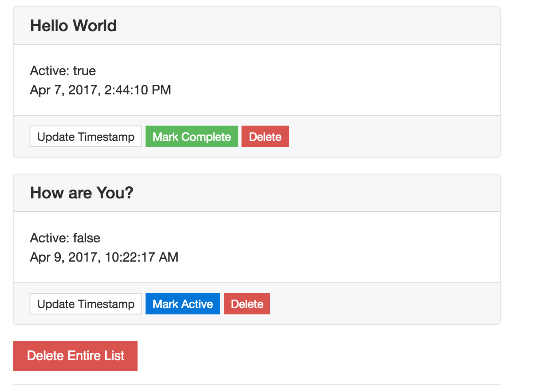Click Update Timestamp for How are You?
547x392 pixels.
pos(85,304)
